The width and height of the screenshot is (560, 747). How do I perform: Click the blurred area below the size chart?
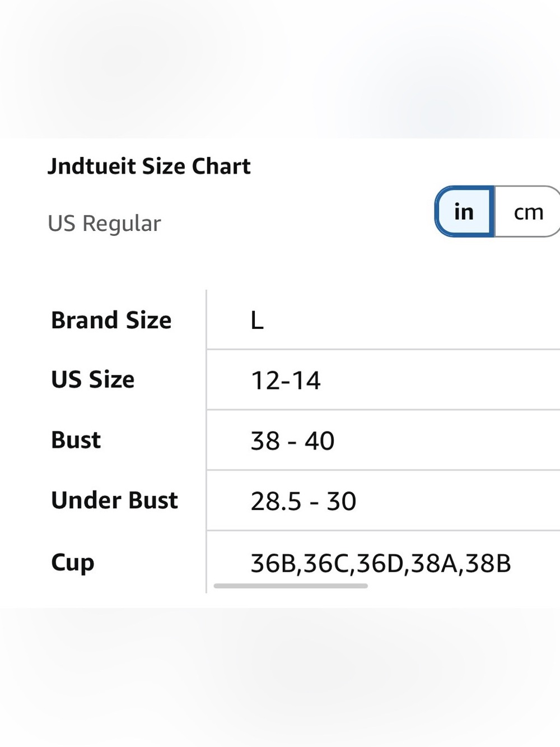(x=280, y=678)
